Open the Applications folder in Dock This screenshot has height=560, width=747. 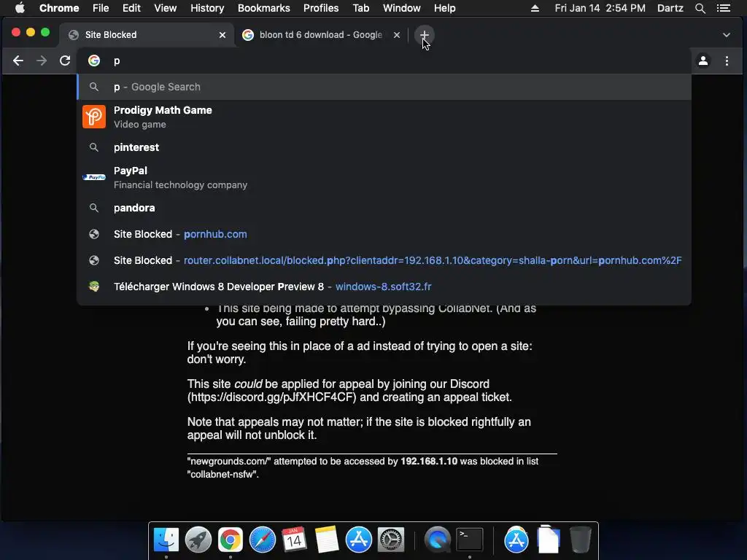(516, 540)
